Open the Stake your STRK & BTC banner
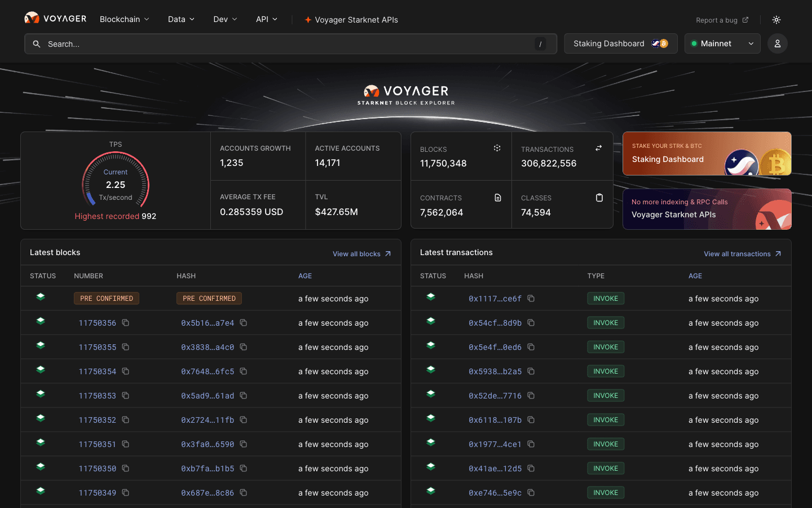The image size is (812, 508). (707, 154)
